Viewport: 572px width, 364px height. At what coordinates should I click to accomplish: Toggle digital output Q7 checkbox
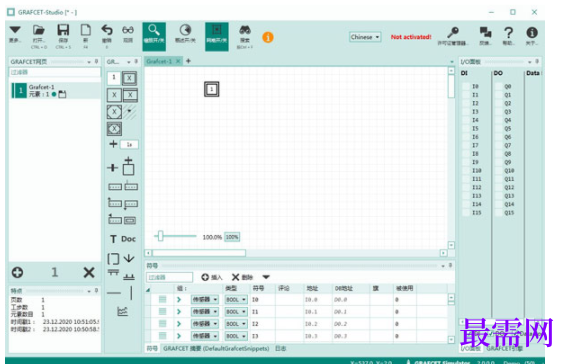(498, 145)
